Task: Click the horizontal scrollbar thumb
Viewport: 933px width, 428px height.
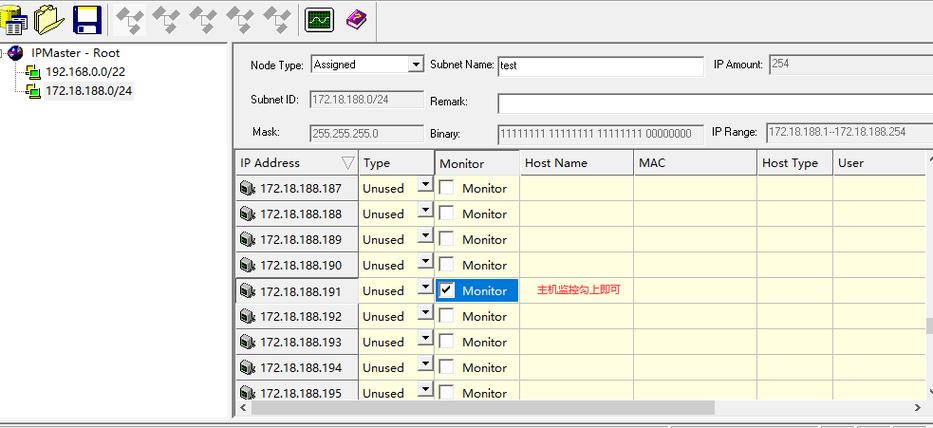Action: point(483,408)
